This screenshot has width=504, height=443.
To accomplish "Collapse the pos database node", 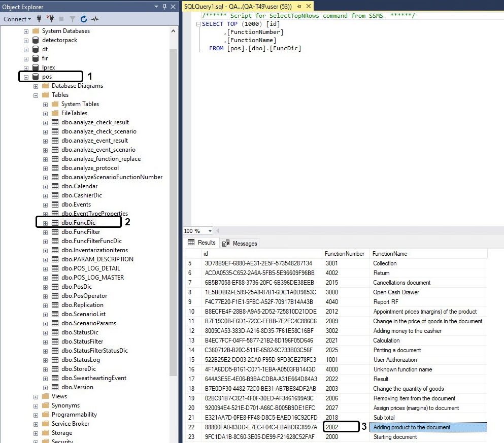I will point(26,77).
